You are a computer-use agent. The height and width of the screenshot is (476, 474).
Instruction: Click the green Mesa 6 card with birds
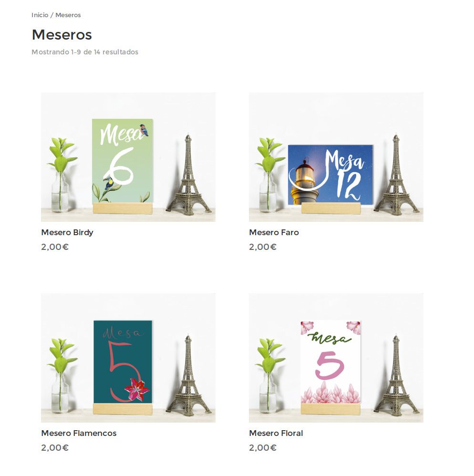(x=122, y=161)
